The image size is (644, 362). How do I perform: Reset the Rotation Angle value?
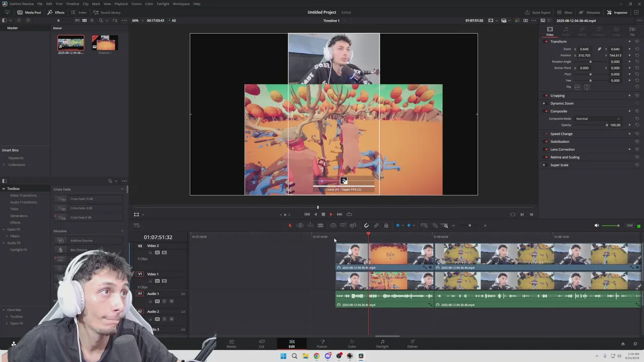(637, 62)
